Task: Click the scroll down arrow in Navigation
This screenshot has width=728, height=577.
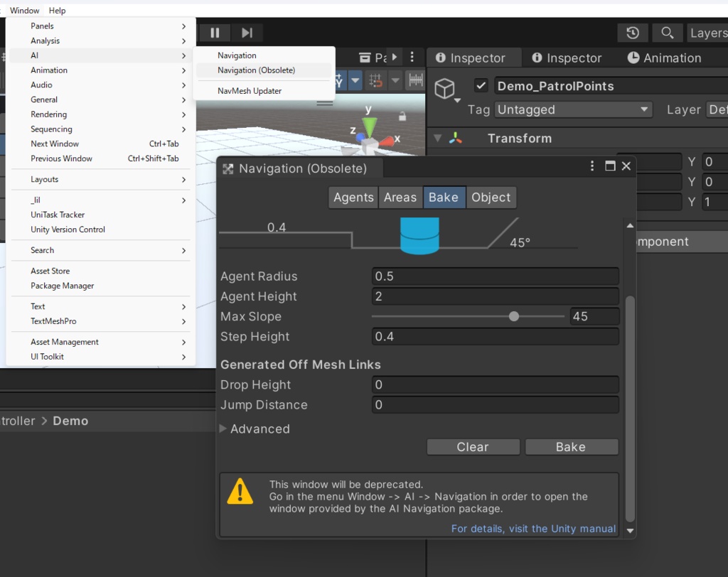Action: tap(630, 531)
